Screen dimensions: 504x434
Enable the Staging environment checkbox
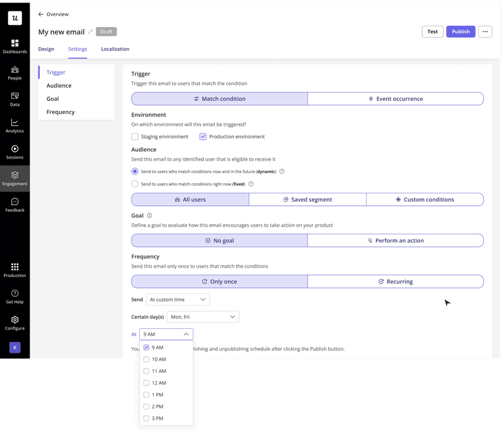pyautogui.click(x=135, y=136)
